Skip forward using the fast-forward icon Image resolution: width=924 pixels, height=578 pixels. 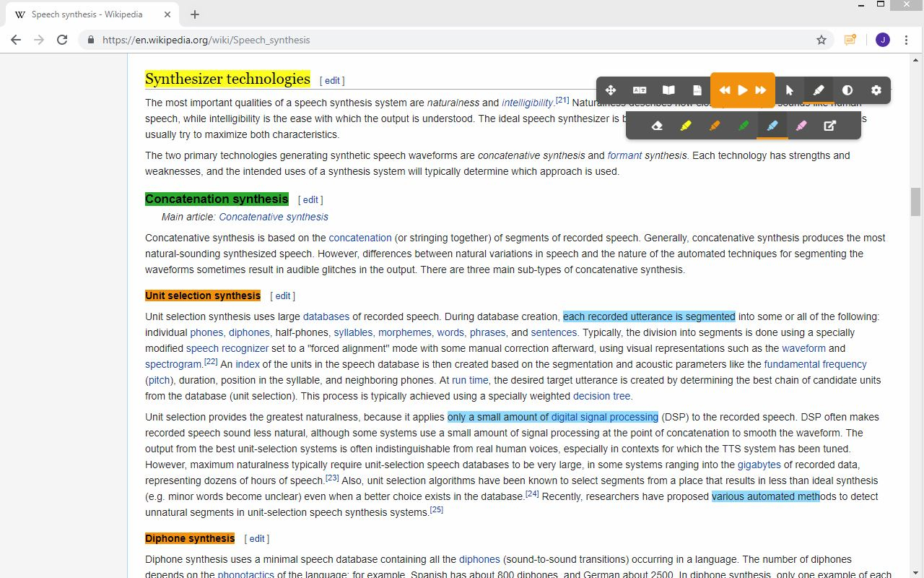click(x=759, y=90)
